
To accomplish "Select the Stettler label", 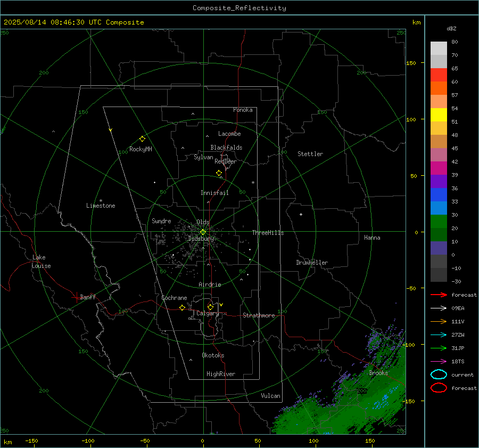I will (310, 154).
